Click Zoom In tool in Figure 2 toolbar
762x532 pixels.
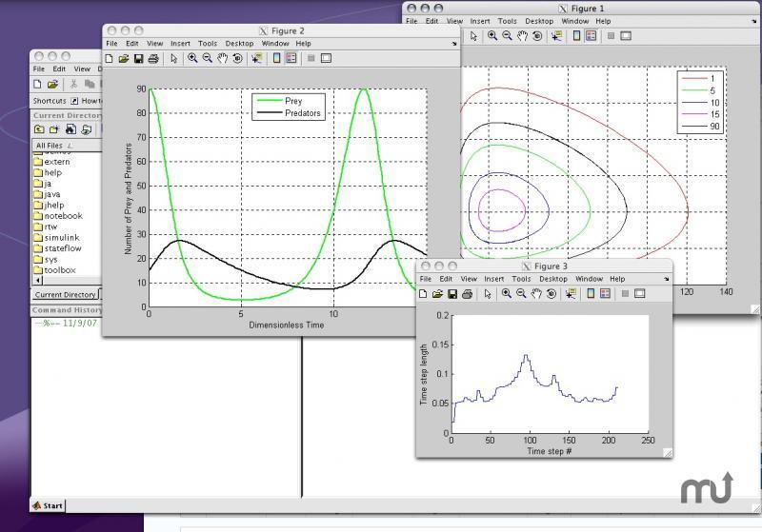point(192,58)
